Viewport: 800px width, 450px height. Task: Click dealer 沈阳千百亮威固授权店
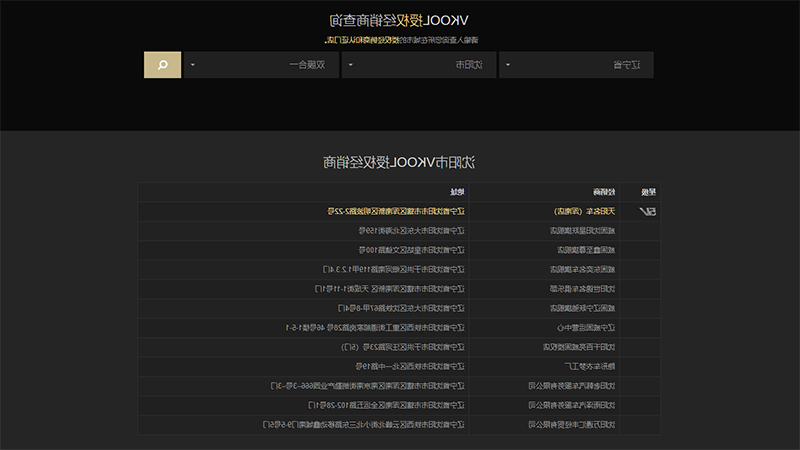coord(579,347)
